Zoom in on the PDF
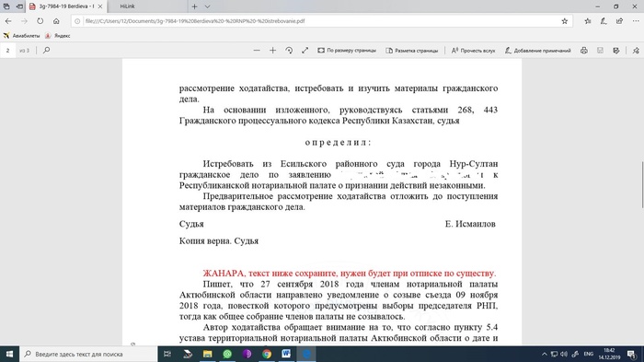The height and width of the screenshot is (362, 644). click(x=272, y=50)
